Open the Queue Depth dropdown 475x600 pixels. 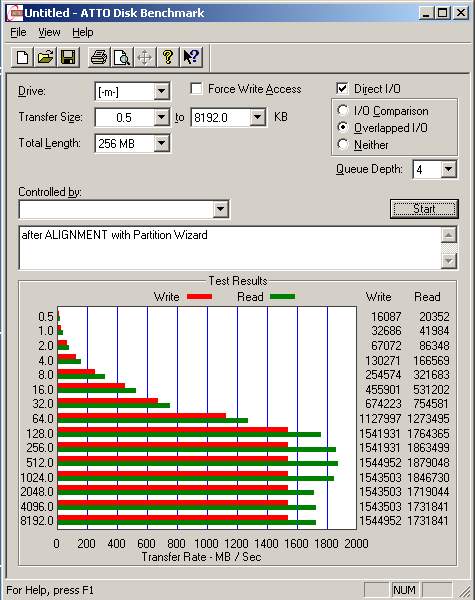click(449, 169)
